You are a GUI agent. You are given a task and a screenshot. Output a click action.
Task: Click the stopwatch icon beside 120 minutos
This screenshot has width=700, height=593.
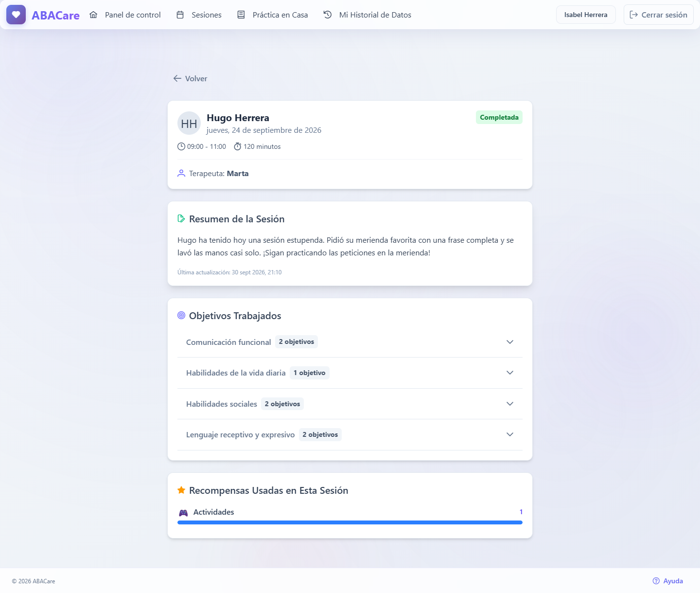pyautogui.click(x=238, y=146)
